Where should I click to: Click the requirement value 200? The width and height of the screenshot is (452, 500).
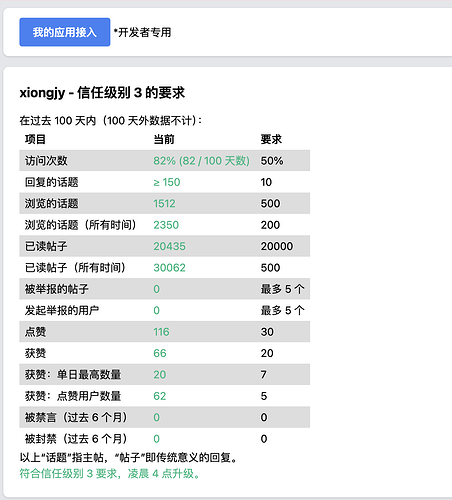tap(270, 225)
